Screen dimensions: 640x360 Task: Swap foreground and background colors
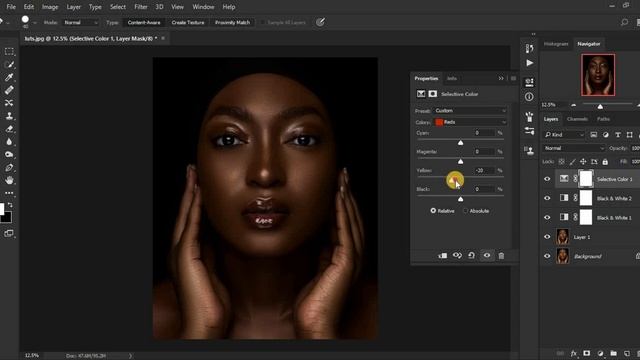(10, 205)
